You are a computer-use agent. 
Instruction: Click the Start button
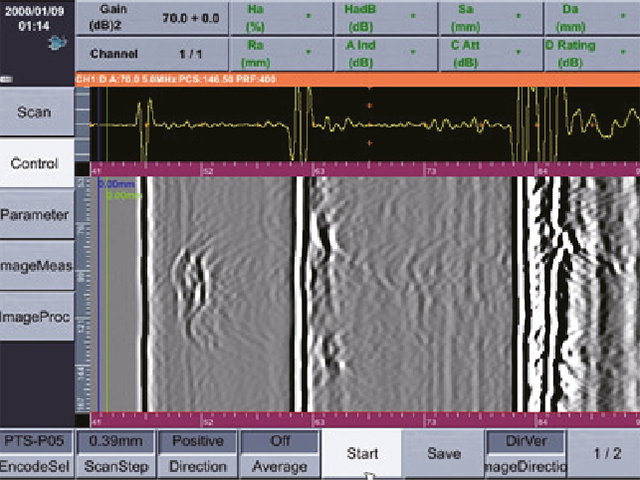(x=362, y=453)
